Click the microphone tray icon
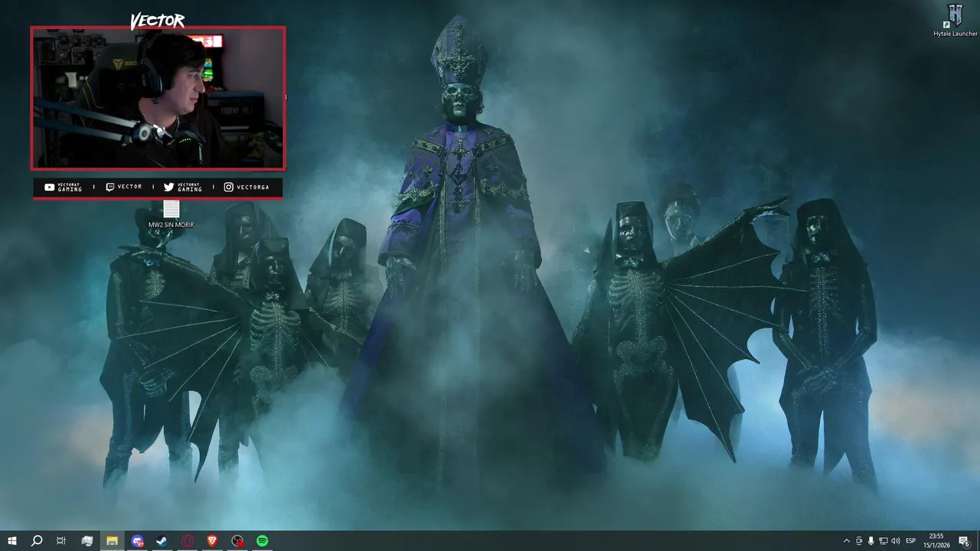Image resolution: width=980 pixels, height=551 pixels. click(871, 541)
